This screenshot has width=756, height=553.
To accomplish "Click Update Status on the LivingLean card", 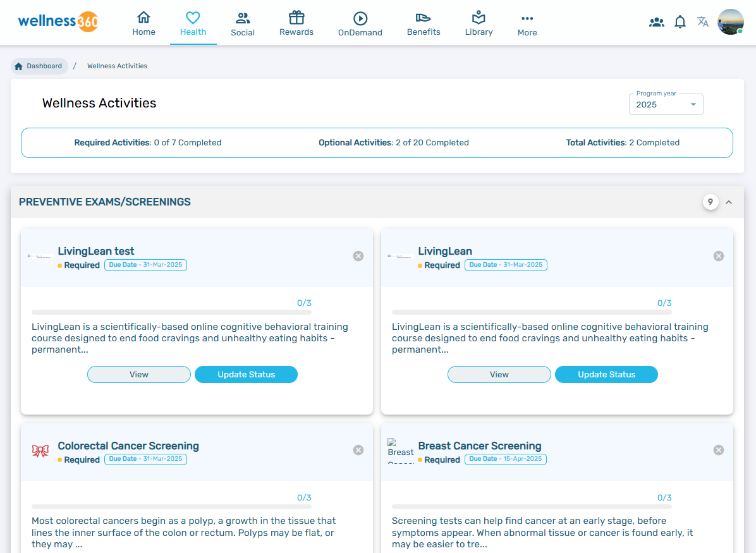I will 606,374.
